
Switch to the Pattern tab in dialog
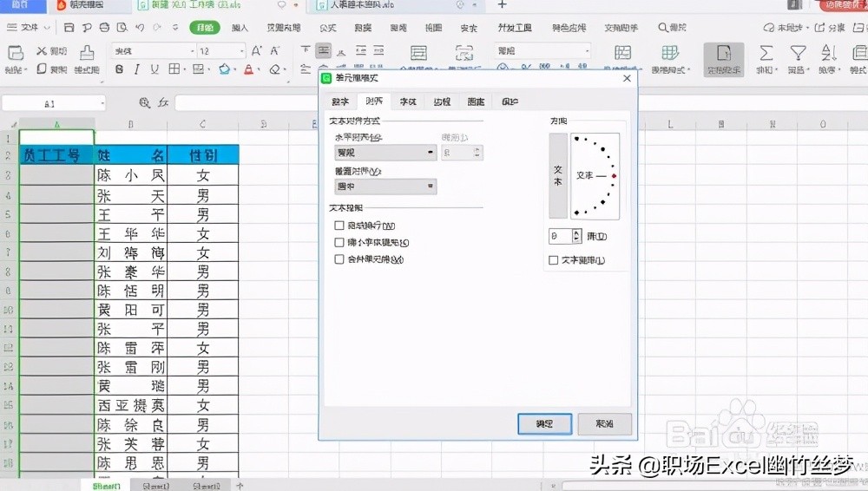tap(476, 101)
